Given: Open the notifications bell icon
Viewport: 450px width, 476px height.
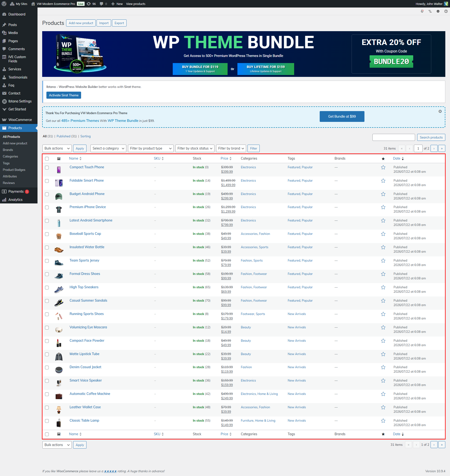Looking at the screenshot, I should point(422,11).
